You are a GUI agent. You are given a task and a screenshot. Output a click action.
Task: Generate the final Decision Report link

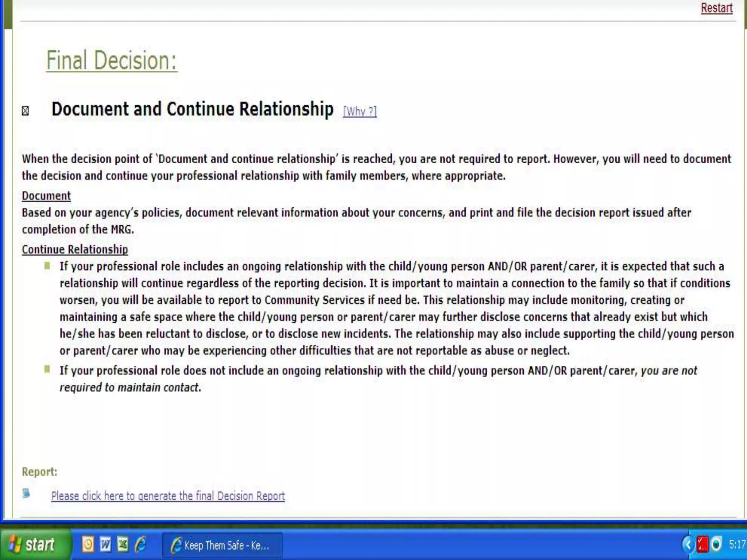point(168,496)
